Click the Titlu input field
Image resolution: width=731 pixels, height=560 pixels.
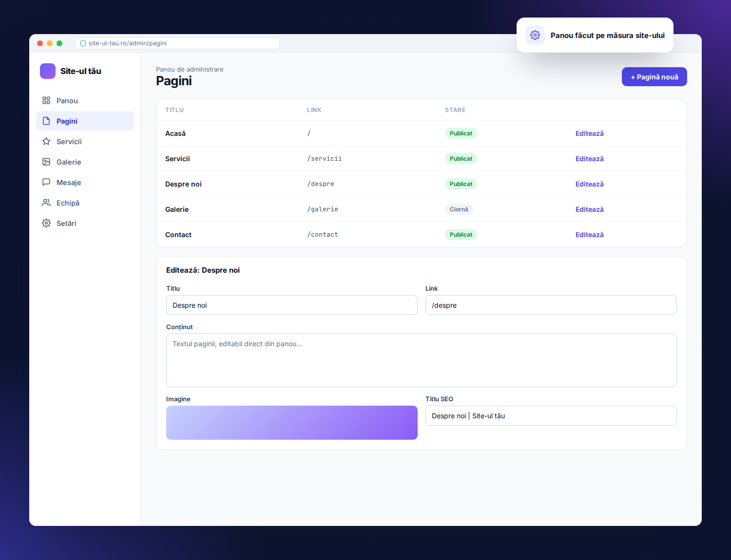point(292,305)
